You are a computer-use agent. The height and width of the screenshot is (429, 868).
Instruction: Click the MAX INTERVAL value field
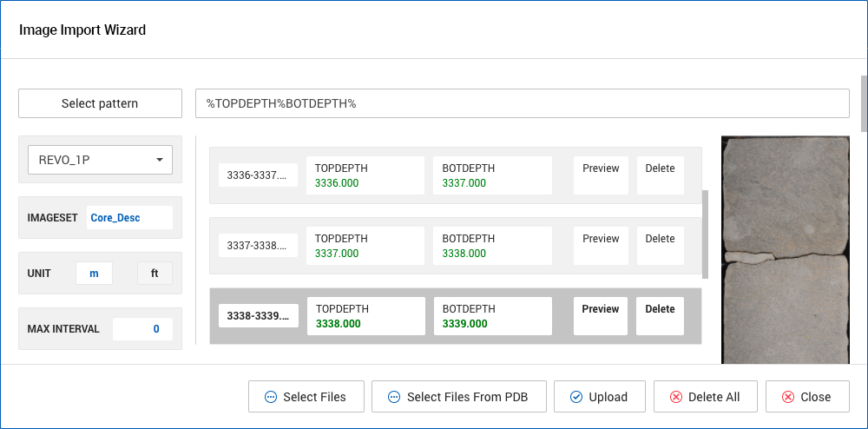[x=143, y=329]
